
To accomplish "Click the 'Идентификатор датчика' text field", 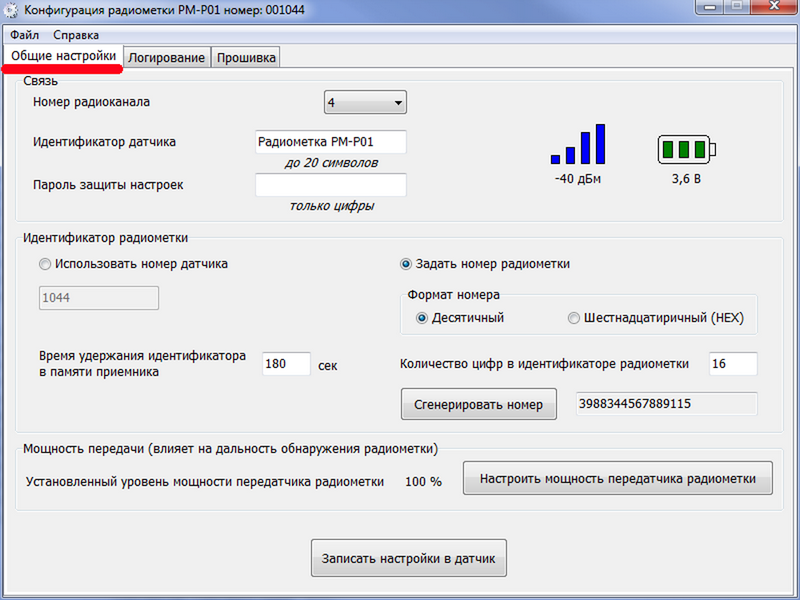I will pyautogui.click(x=331, y=142).
